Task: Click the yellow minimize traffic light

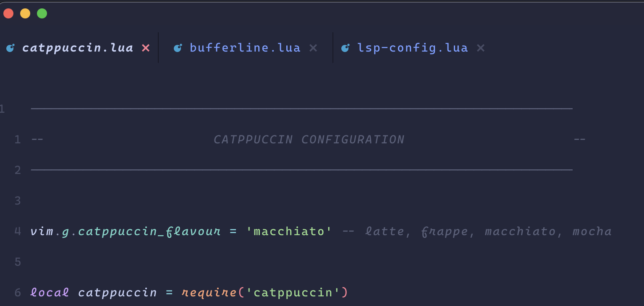Action: [25, 13]
